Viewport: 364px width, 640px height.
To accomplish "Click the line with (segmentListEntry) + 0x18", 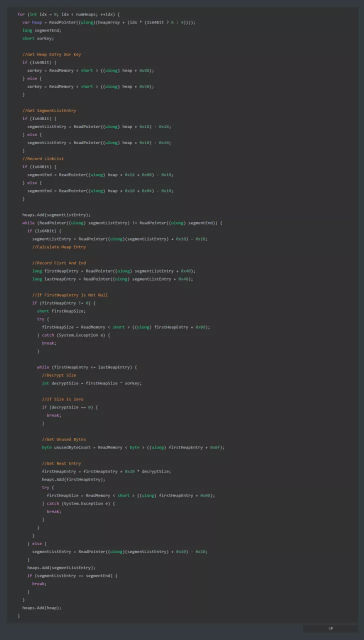I will (120, 238).
